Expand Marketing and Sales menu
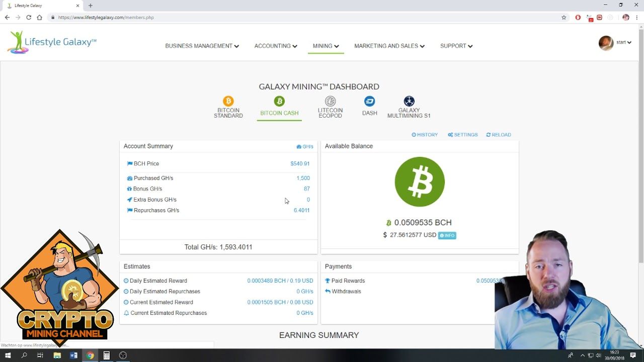The width and height of the screenshot is (644, 362). click(x=389, y=46)
